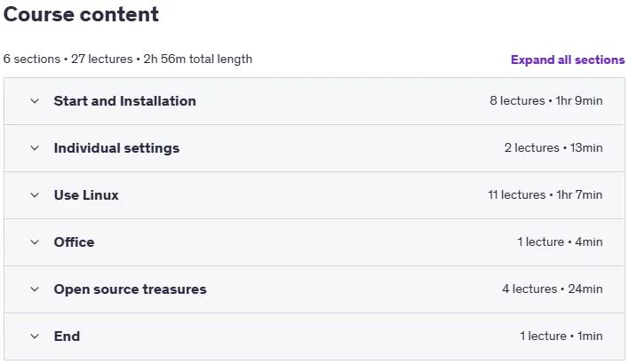This screenshot has width=629, height=364.
Task: Click the 1 lecture 4min label
Action: click(x=560, y=241)
